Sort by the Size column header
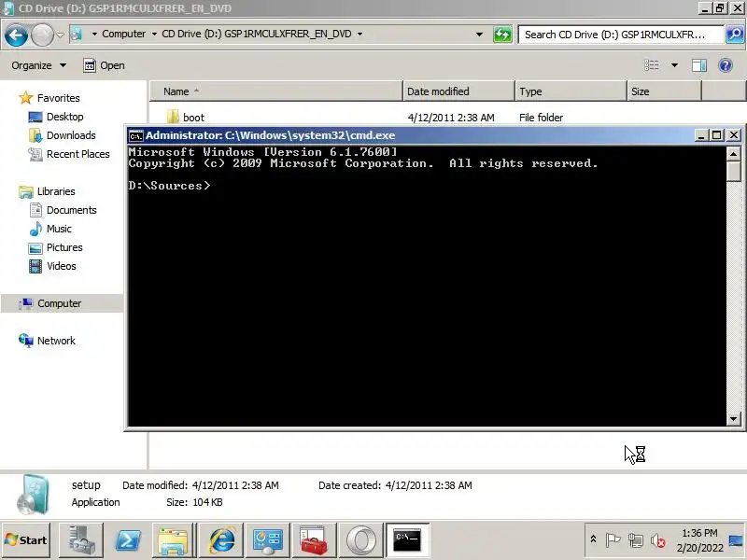Viewport: 747px width, 560px height. [x=664, y=91]
